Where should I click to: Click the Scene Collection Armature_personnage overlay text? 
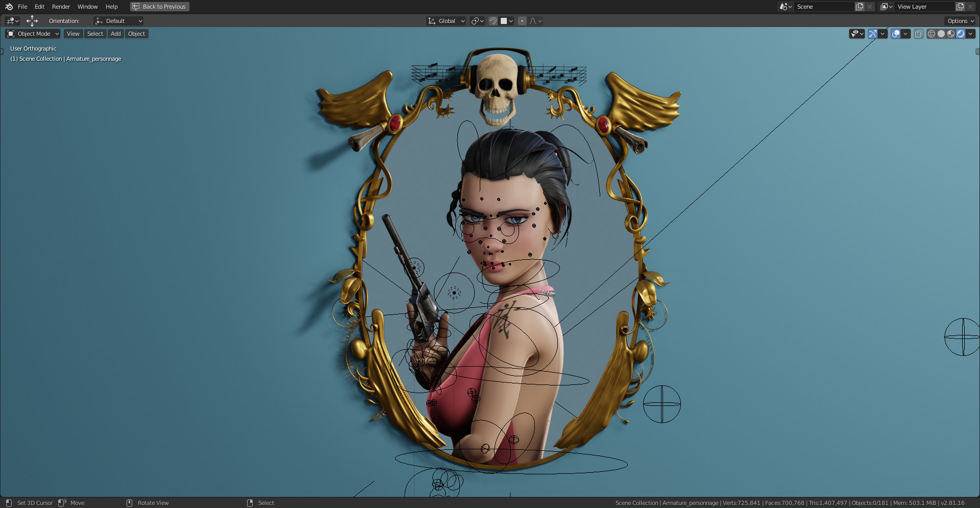click(66, 59)
